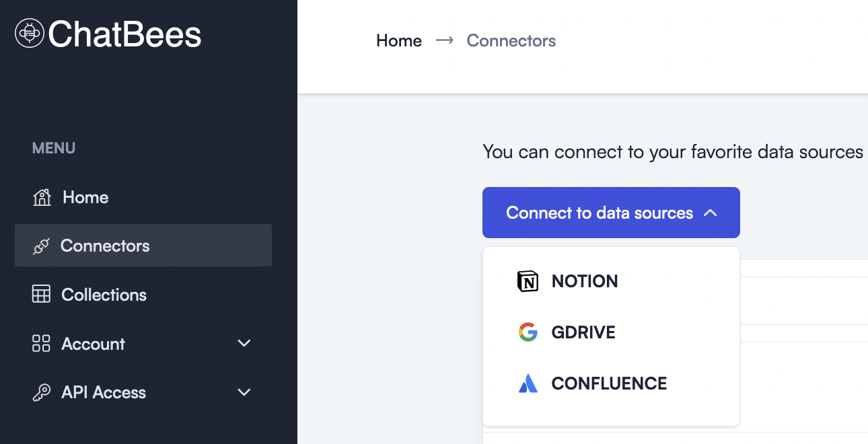
Task: Click the ChatBees bee logo icon
Action: click(x=30, y=33)
